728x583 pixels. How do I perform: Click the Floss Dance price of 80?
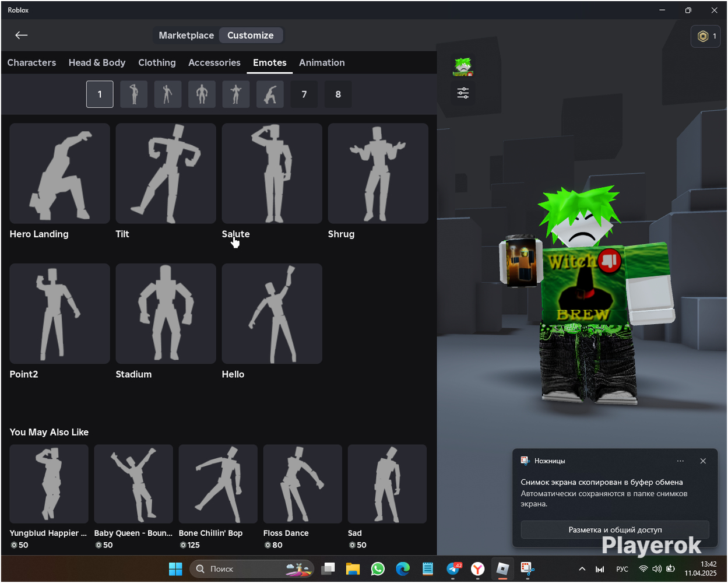point(273,545)
